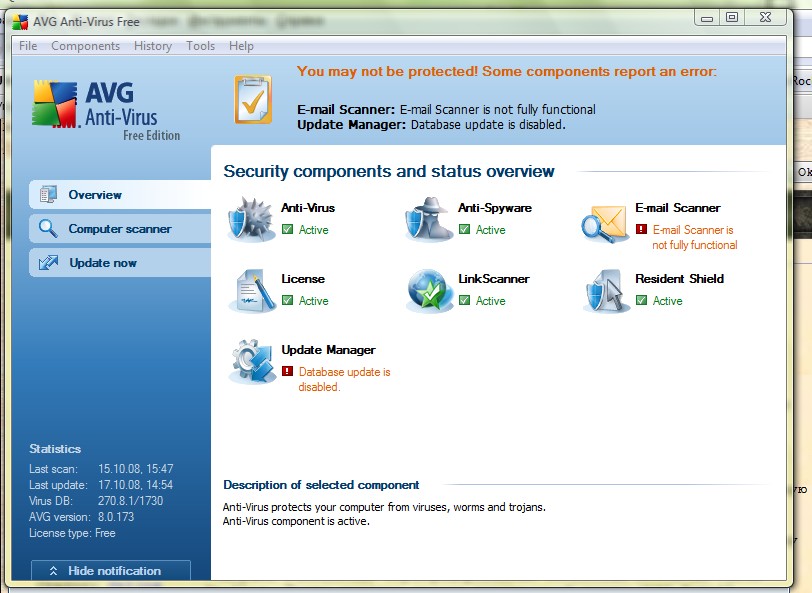Select the LinkScanner component title

tap(494, 279)
